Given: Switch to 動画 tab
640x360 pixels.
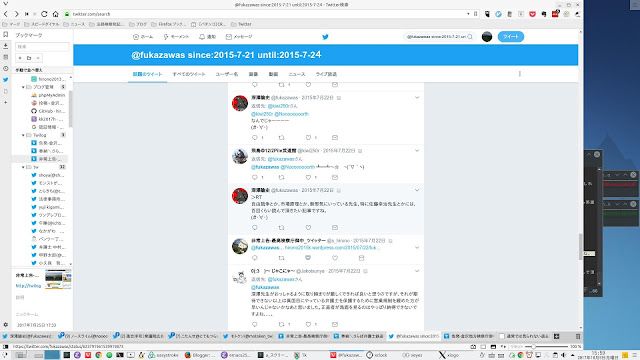Looking at the screenshot, I should coord(273,74).
